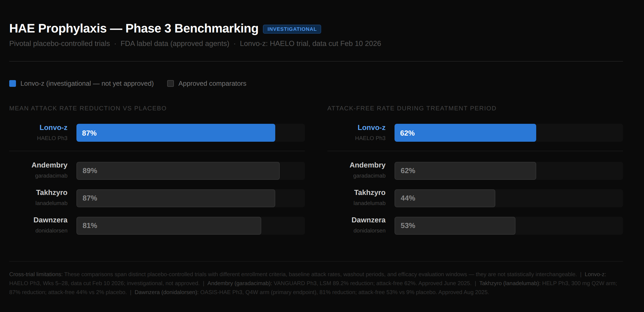The width and height of the screenshot is (644, 312).
Task: Select the title HAE Prophylaxis — Phase 3 Benchmarking
Action: tap(134, 28)
